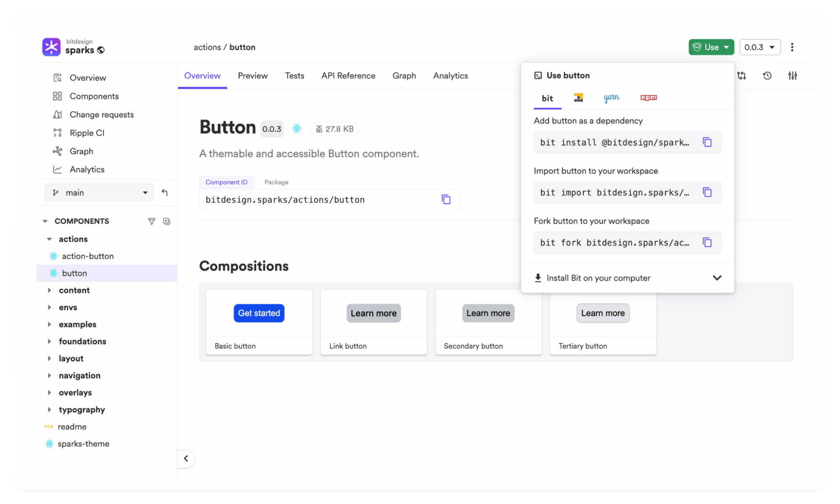Select the Component ID tab
The width and height of the screenshot is (840, 504).
pyautogui.click(x=226, y=182)
